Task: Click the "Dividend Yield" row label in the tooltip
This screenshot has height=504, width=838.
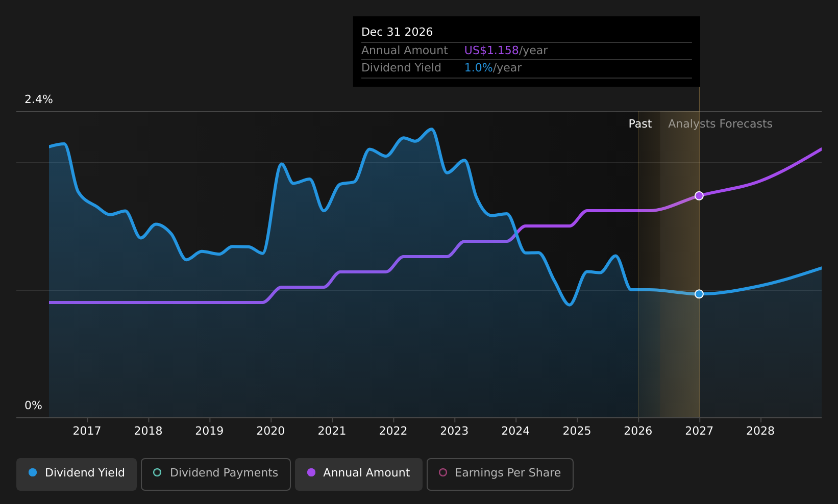Action: 401,68
